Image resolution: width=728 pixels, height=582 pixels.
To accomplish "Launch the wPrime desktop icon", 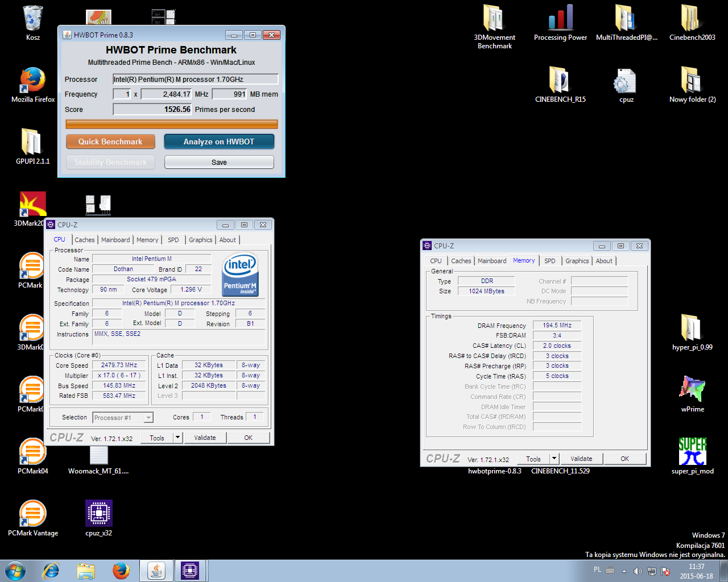I will click(x=692, y=394).
